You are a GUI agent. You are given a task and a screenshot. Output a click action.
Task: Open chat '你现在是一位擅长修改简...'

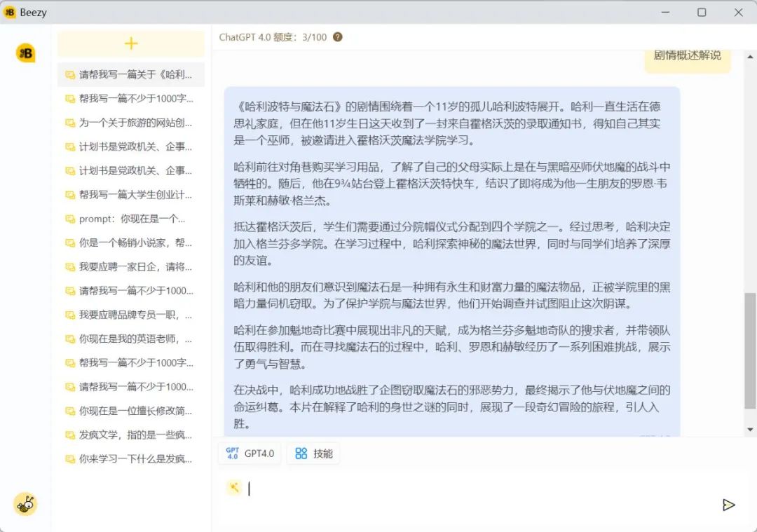pyautogui.click(x=131, y=411)
